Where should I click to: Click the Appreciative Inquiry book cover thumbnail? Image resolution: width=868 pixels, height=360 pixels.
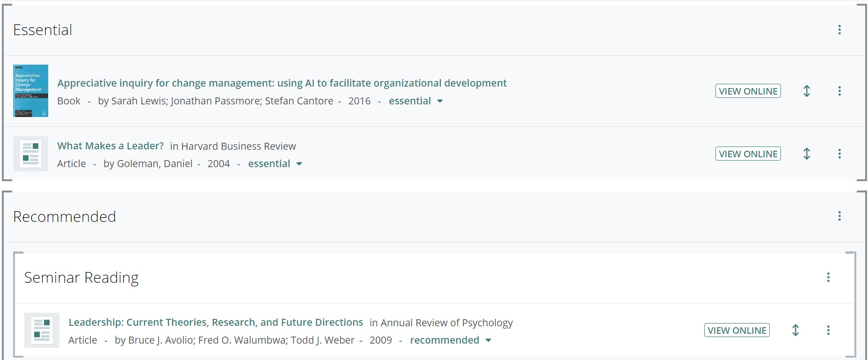30,91
